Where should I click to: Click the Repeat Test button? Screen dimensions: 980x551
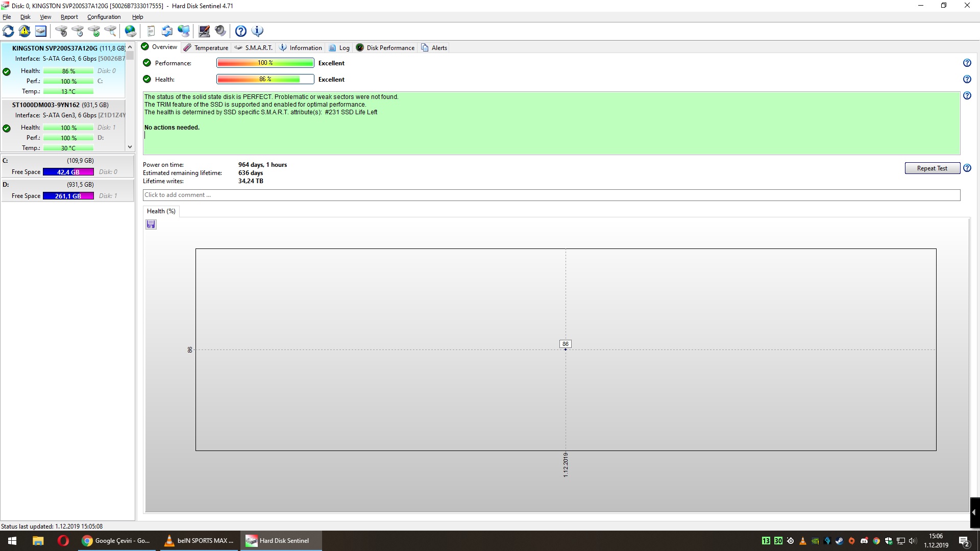[x=932, y=168]
